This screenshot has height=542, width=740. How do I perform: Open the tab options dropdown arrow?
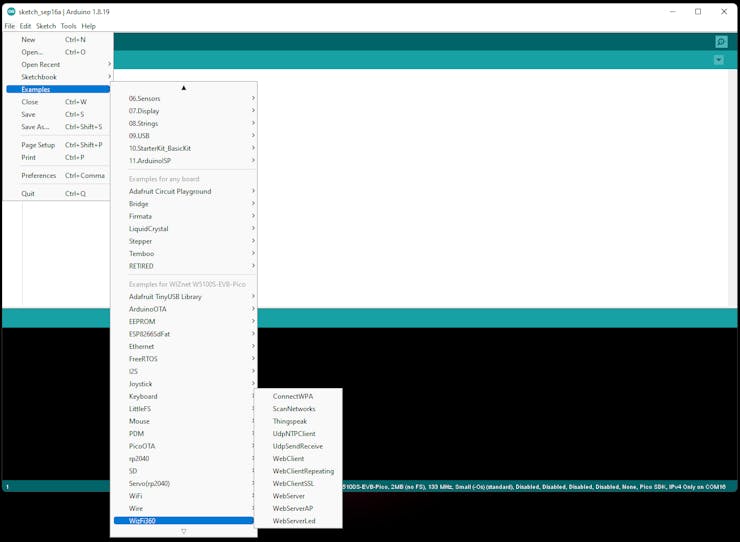coord(719,60)
